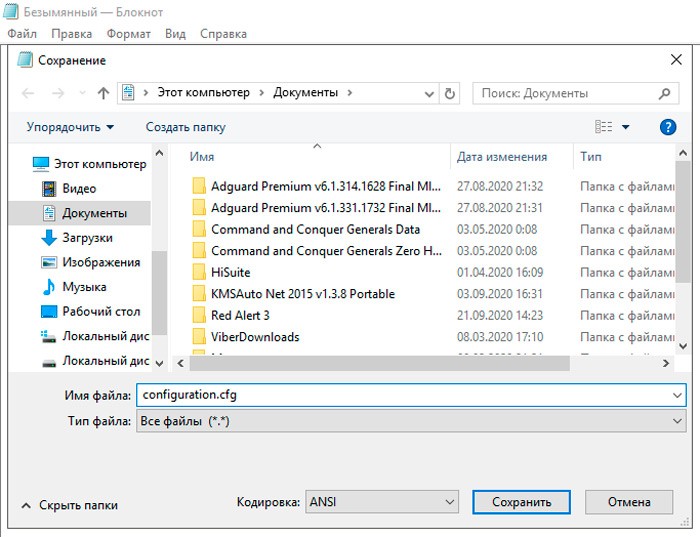Click HiSuite folder icon
This screenshot has height=537, width=700.
tap(199, 272)
